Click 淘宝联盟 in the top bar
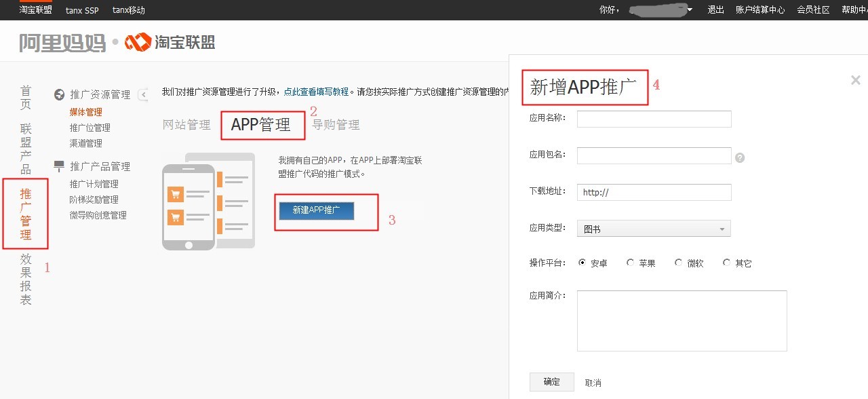868x399 pixels. click(36, 10)
